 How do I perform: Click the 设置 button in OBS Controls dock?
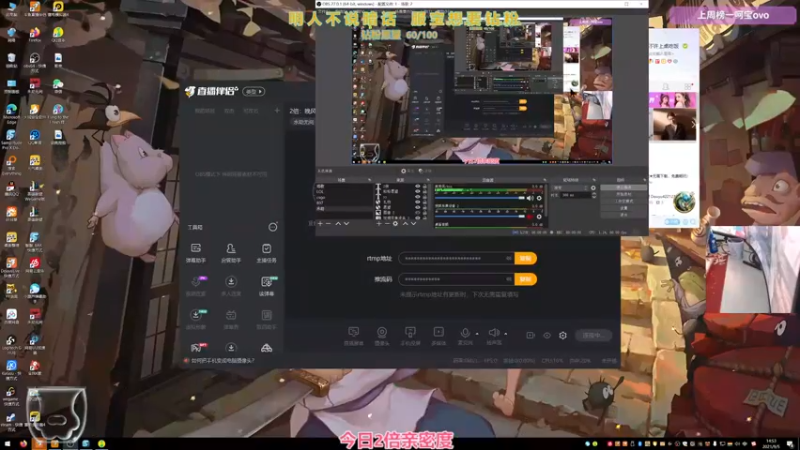[623, 208]
